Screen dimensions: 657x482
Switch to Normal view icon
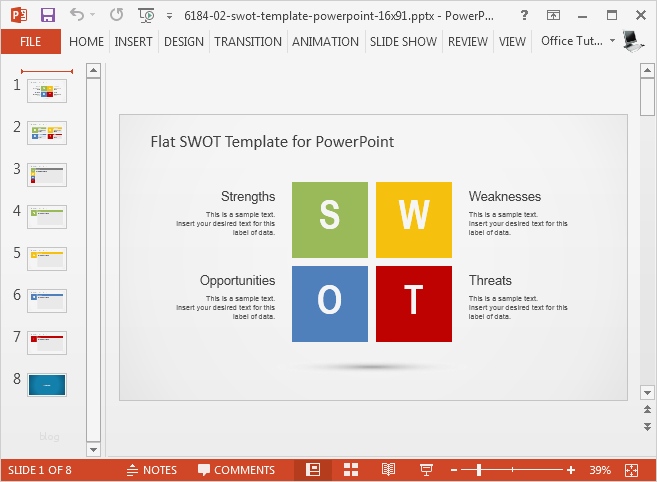click(313, 470)
